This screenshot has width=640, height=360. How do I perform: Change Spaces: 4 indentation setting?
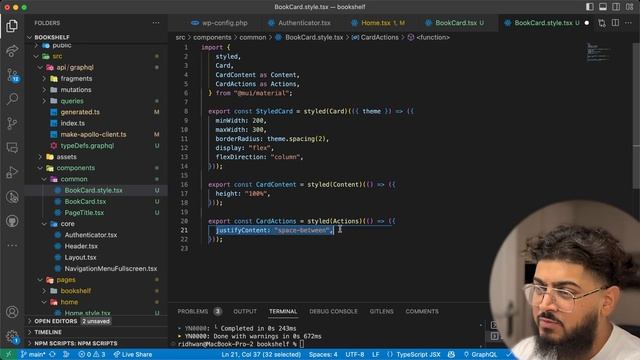pyautogui.click(x=323, y=354)
